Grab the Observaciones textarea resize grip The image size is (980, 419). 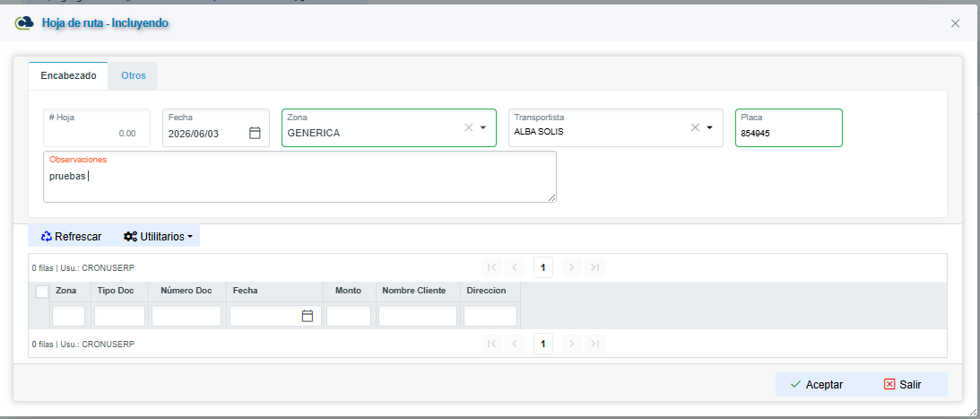[x=552, y=198]
